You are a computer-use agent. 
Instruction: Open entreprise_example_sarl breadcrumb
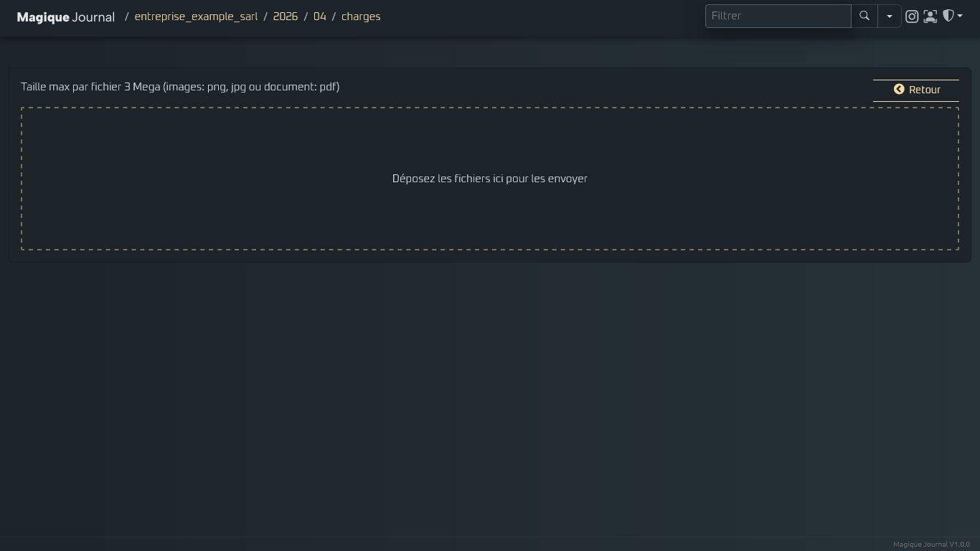point(196,17)
